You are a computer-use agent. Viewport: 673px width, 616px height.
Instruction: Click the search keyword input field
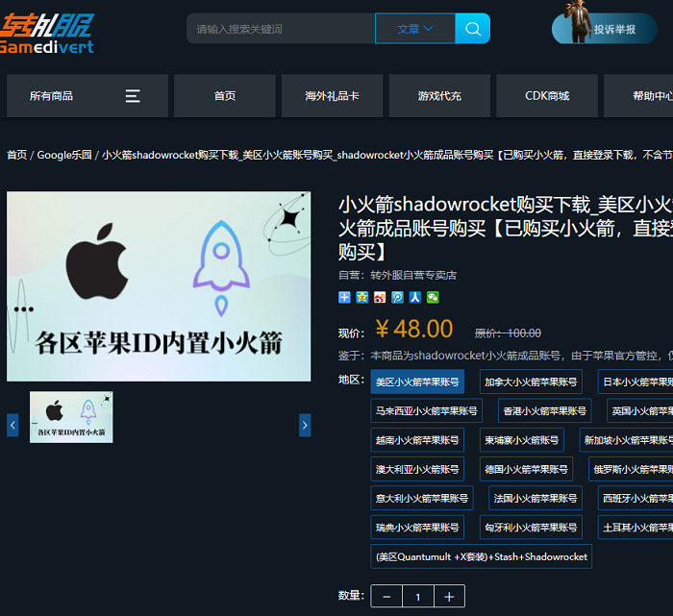tap(281, 29)
